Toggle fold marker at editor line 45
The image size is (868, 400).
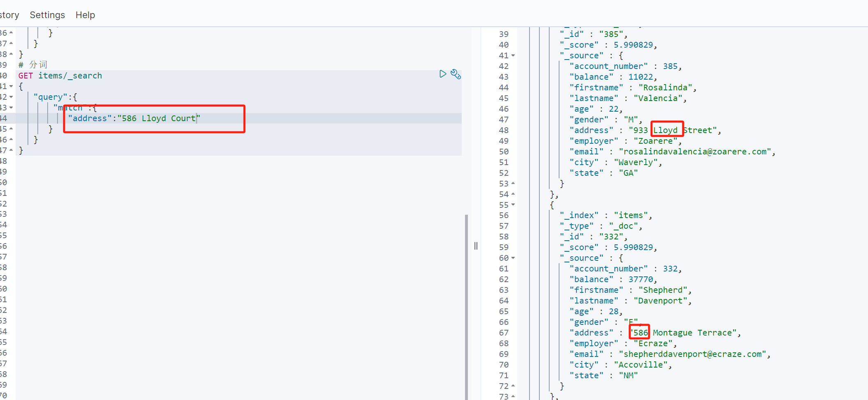point(11,129)
